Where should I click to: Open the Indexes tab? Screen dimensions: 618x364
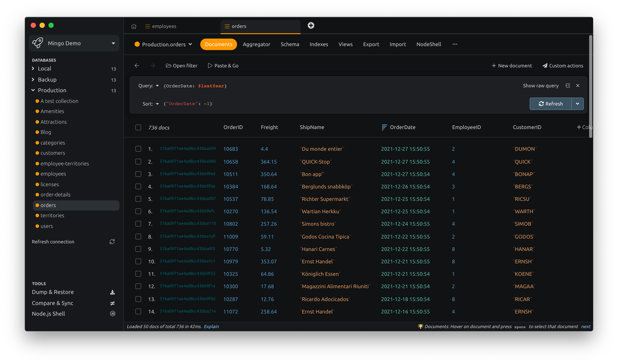pos(319,44)
